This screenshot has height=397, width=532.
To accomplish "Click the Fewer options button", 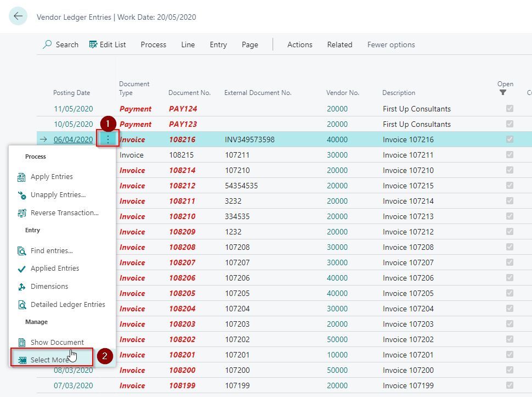I will pos(390,44).
